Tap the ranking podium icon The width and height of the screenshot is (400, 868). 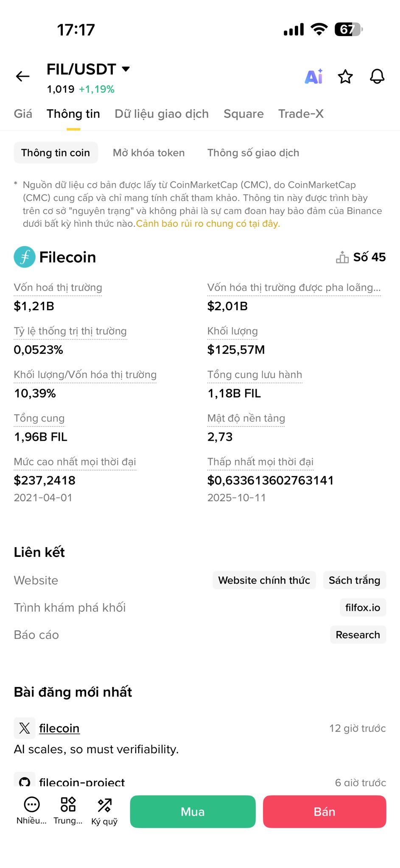point(342,257)
